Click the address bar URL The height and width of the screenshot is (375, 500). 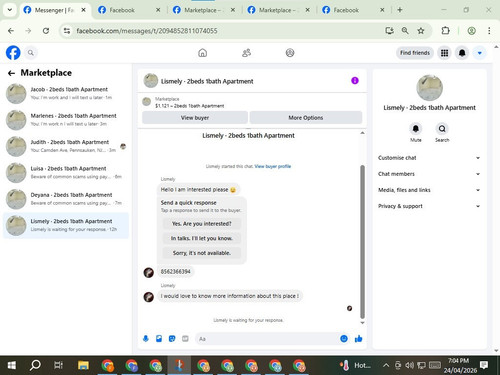pyautogui.click(x=147, y=31)
